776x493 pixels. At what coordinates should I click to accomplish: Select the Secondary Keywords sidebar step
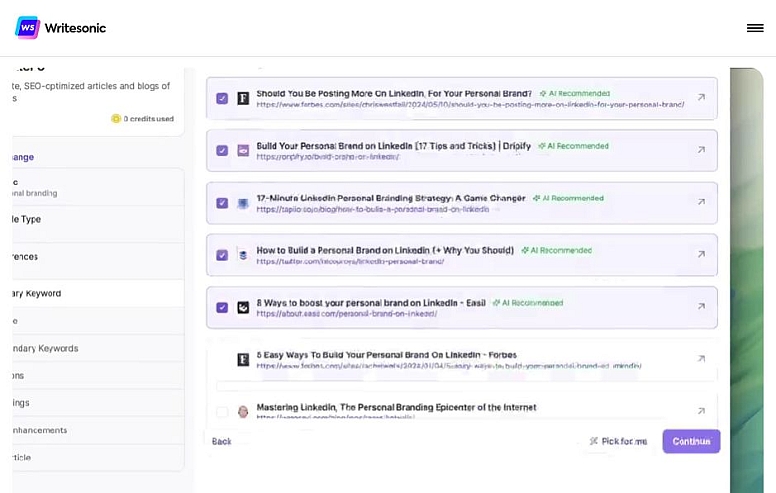coord(98,348)
